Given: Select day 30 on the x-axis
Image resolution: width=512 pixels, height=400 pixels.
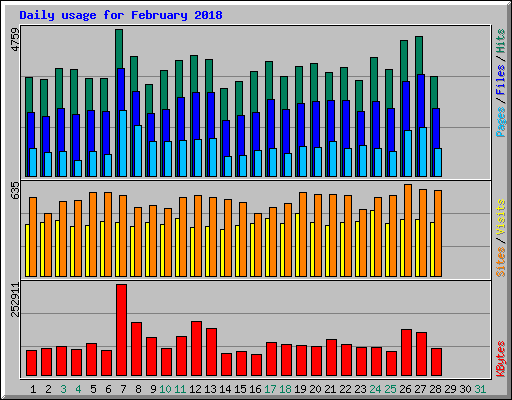Looking at the screenshot, I should [x=465, y=389].
